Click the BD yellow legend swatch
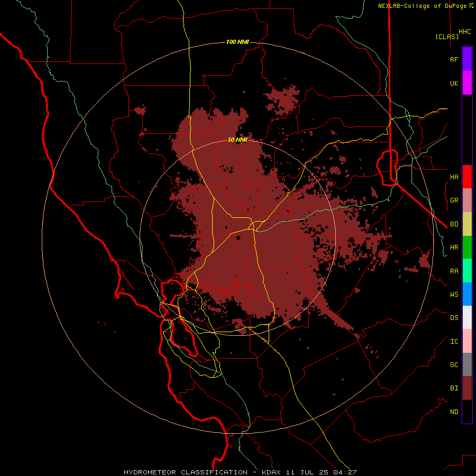 [467, 224]
